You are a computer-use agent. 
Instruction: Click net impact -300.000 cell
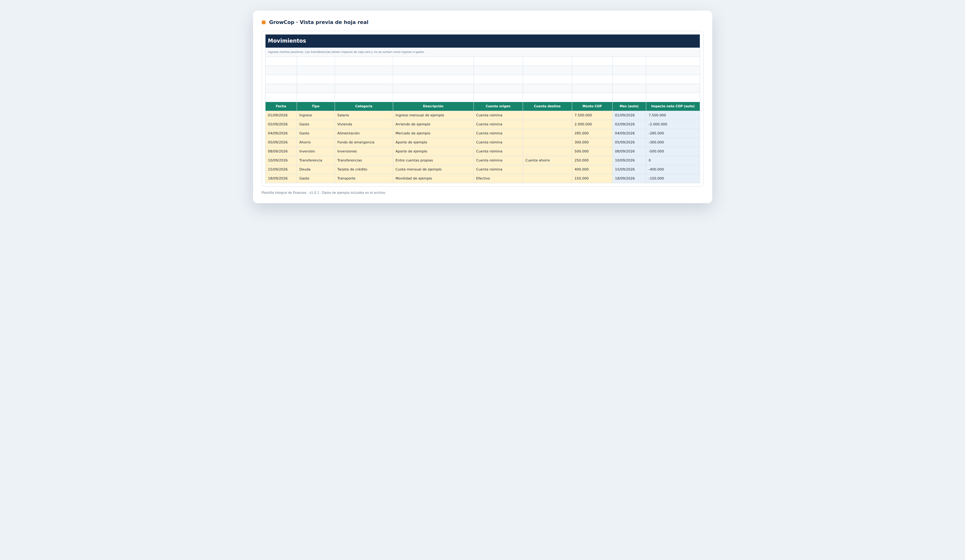pyautogui.click(x=673, y=142)
